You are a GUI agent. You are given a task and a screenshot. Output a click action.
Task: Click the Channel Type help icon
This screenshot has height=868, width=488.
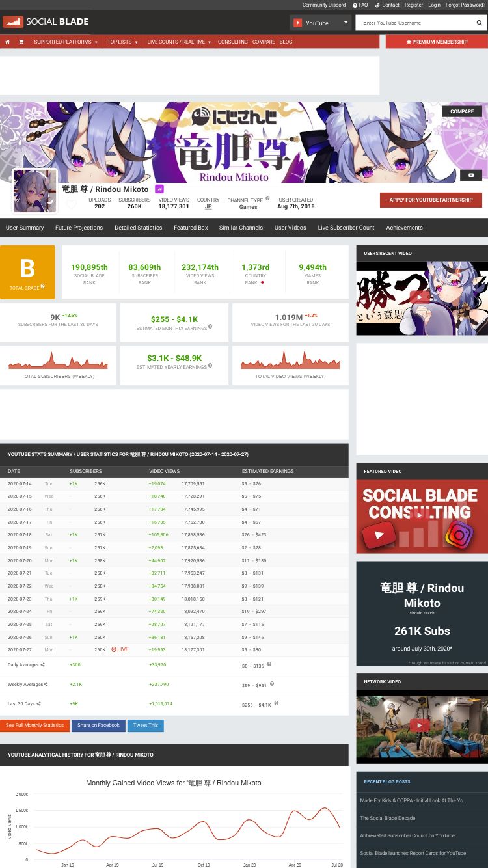click(267, 198)
